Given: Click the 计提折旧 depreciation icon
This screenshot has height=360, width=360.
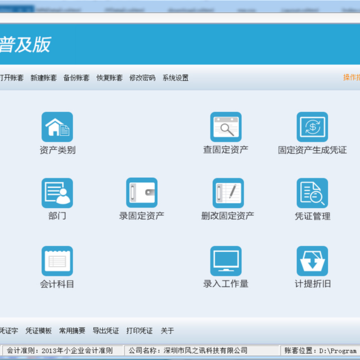Looking at the screenshot, I should click(x=312, y=261).
